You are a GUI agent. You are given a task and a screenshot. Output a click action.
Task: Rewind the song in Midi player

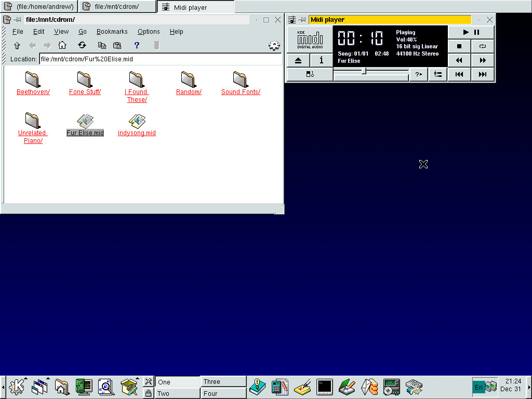(459, 60)
